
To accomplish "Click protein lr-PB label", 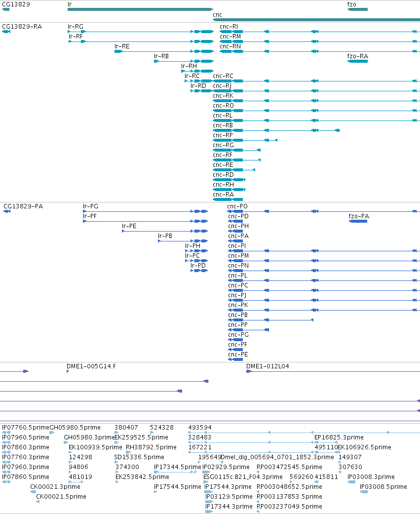I will (x=165, y=236).
